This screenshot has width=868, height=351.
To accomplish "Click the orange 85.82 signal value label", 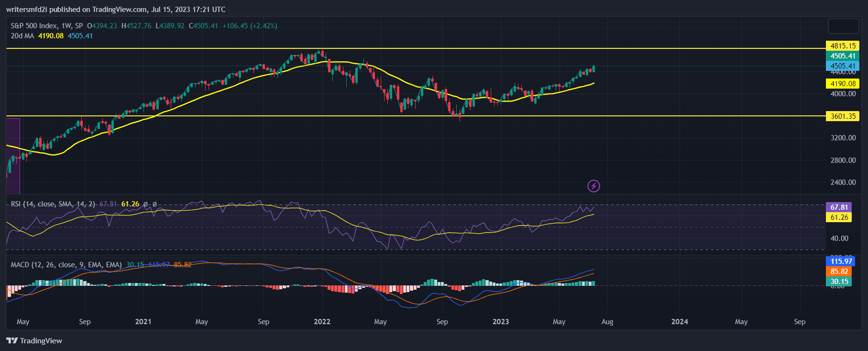I will 839,272.
